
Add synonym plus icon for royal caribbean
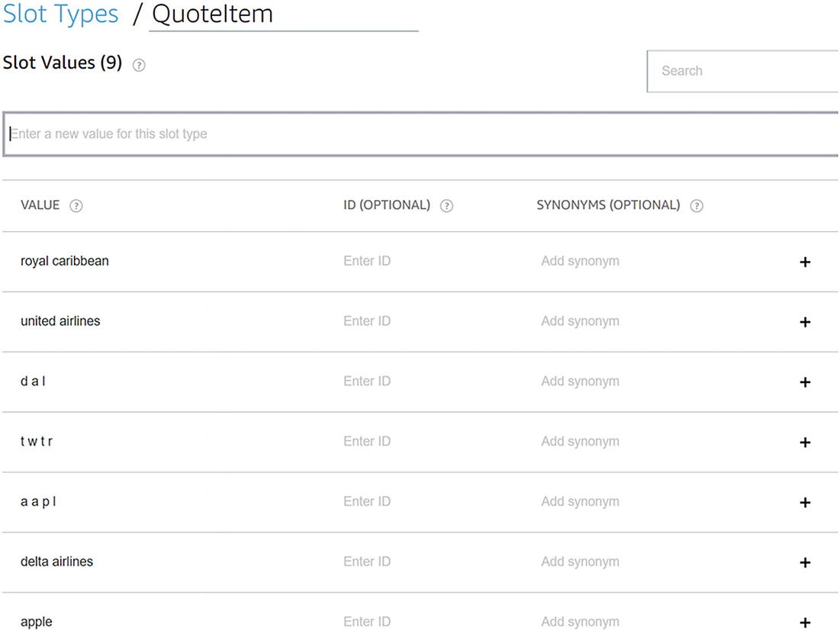(804, 262)
